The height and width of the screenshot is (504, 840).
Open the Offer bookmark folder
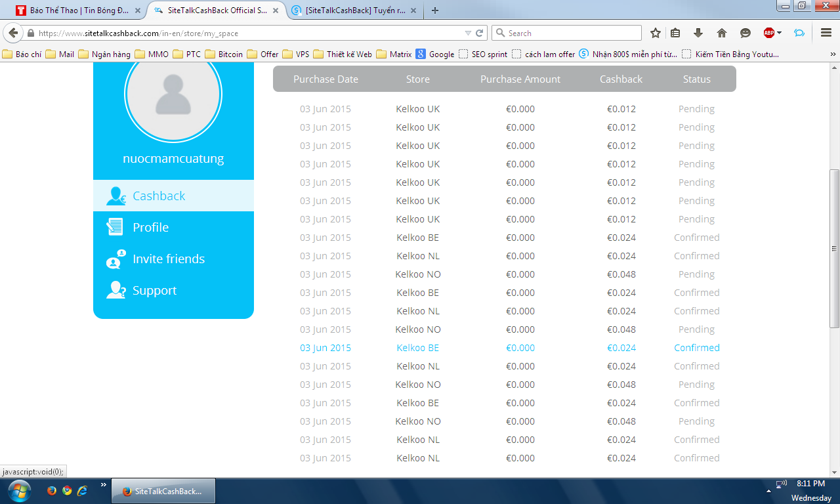(262, 54)
